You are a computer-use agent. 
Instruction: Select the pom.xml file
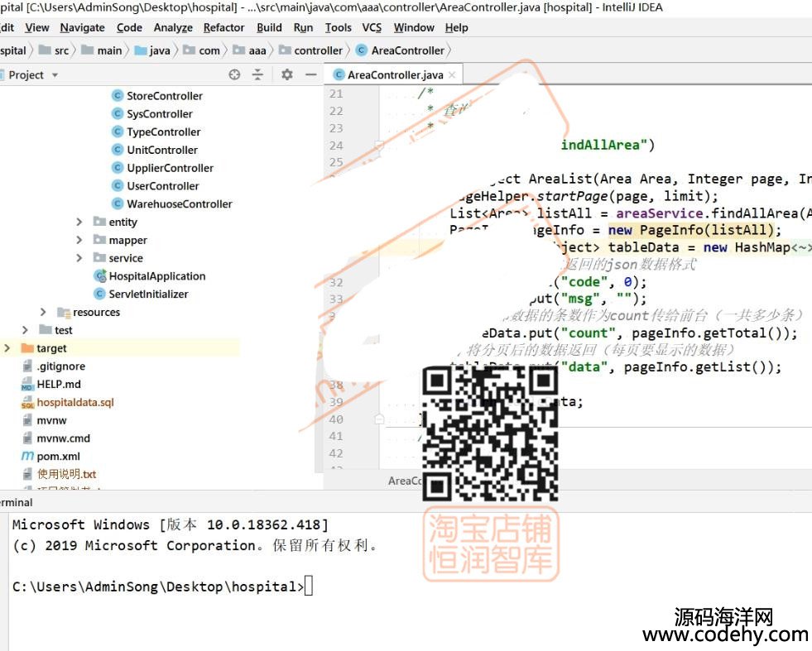point(58,457)
